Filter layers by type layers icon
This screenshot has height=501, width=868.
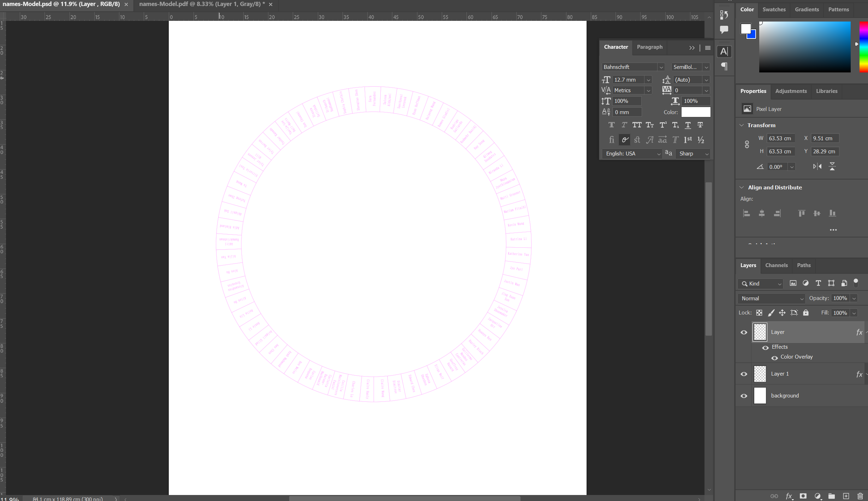[x=818, y=283]
